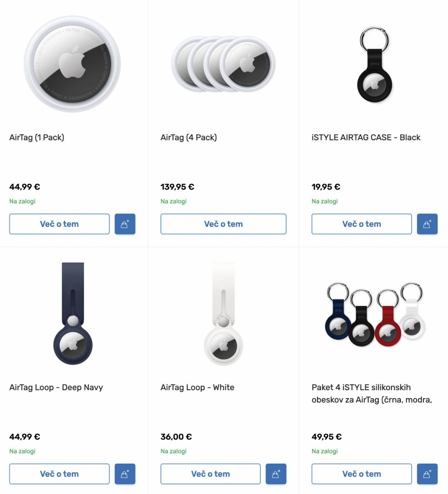Open AirTag Loop - Deep Navy title
Image resolution: width=448 pixels, height=494 pixels.
56,387
